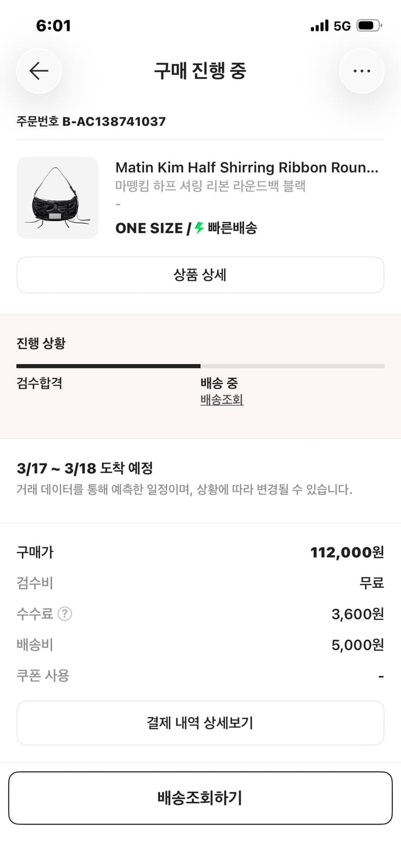Screen dimensions: 401x868
Task: Open product details via the 상품 상세 button
Action: 200,274
